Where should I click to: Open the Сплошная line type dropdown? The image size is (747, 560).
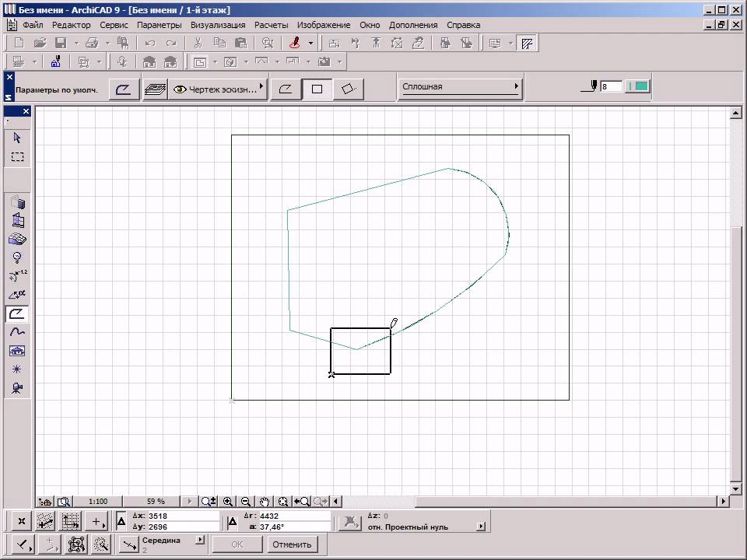(460, 87)
